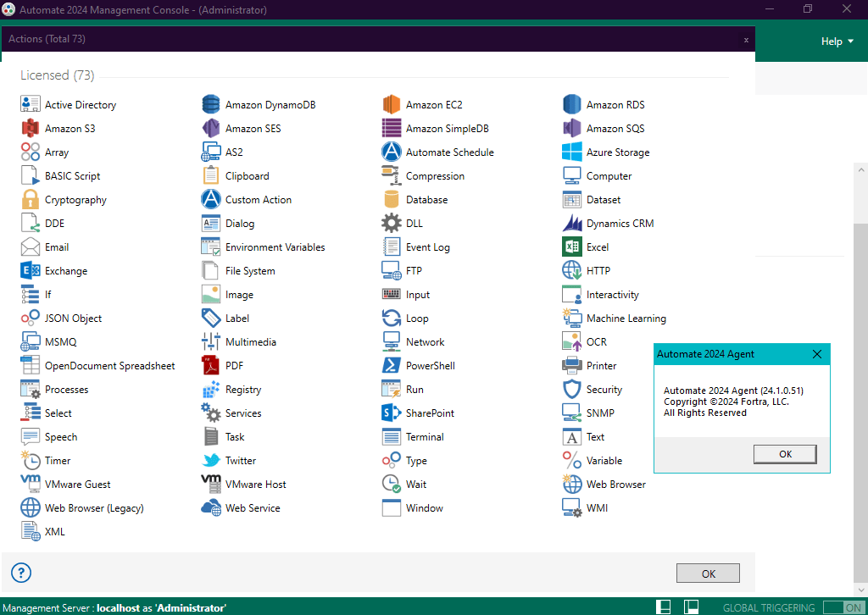Close the Actions (Total 73) panel
The image size is (868, 615).
click(x=746, y=40)
